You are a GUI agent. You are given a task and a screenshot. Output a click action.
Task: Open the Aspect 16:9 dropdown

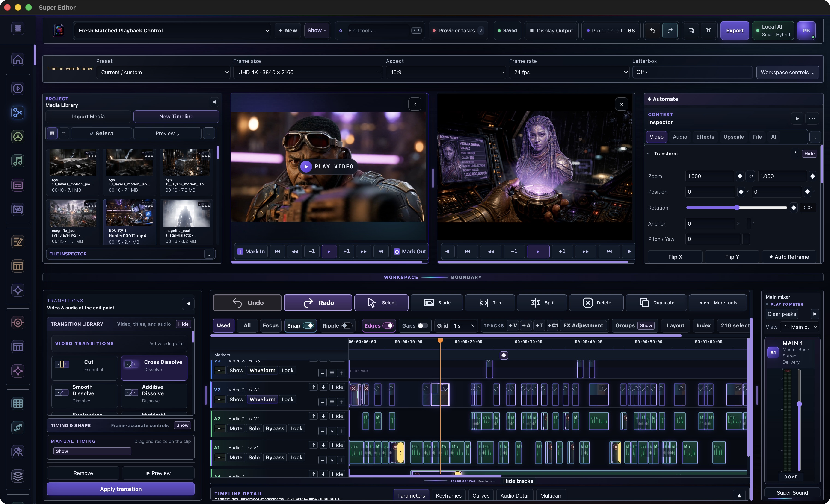pyautogui.click(x=446, y=72)
